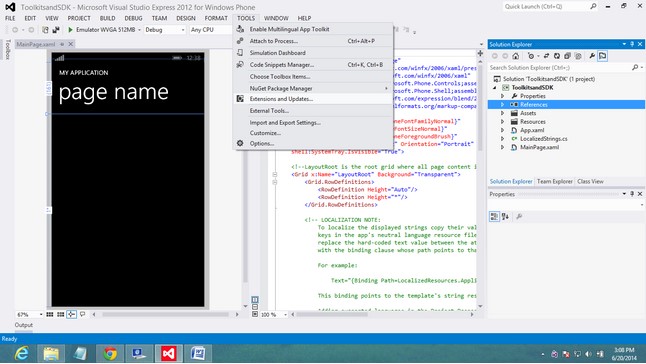Click the second grid icon beside designer zoom
Viewport: 646px width, 364px height.
pos(61,314)
